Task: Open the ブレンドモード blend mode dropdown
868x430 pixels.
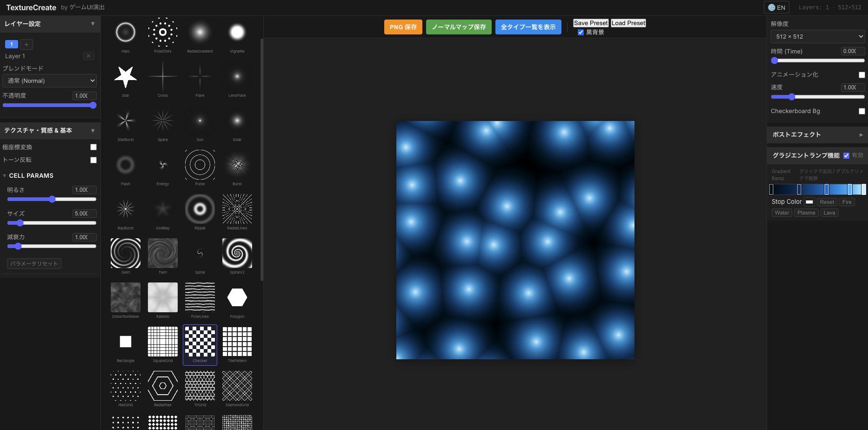Action: [x=50, y=81]
